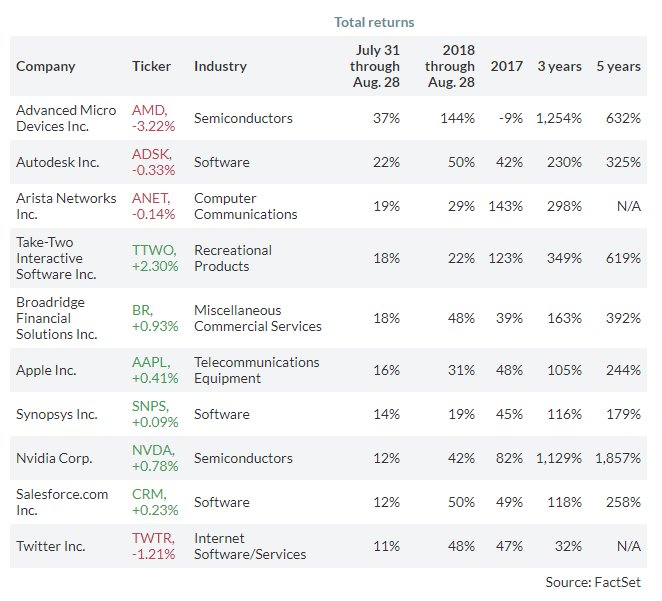The height and width of the screenshot is (601, 662).
Task: Open the TWTR ticker link
Action: point(152,538)
